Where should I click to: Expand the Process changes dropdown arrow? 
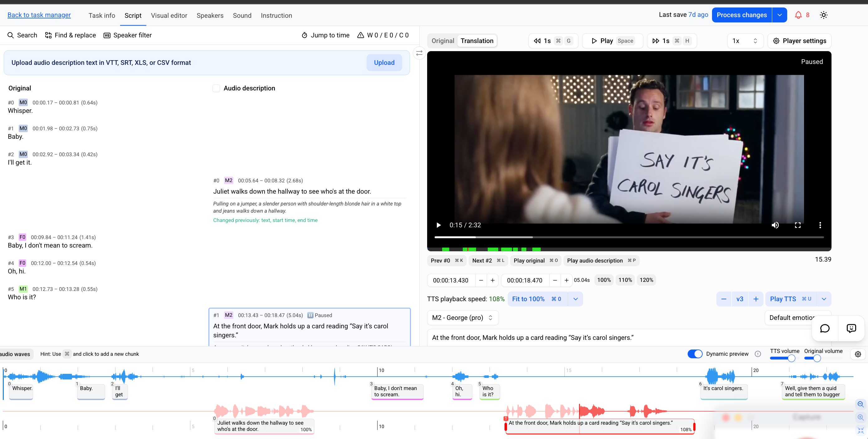coord(779,15)
